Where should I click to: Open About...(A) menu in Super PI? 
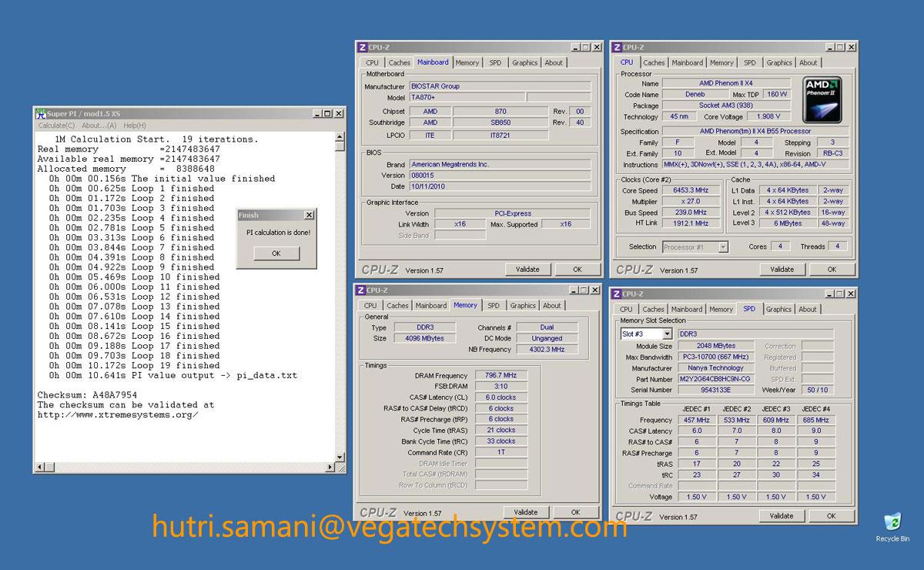[x=99, y=126]
